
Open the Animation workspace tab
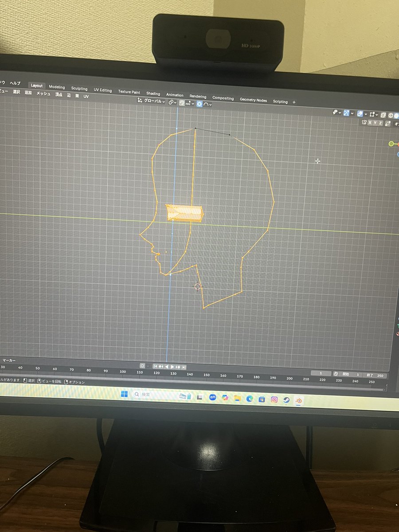point(175,95)
